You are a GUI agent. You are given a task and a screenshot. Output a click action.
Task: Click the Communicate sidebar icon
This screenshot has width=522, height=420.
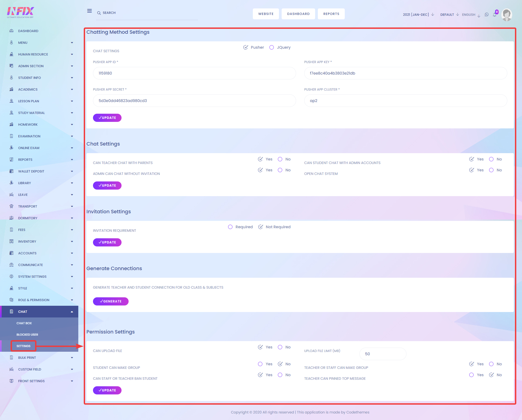click(11, 265)
